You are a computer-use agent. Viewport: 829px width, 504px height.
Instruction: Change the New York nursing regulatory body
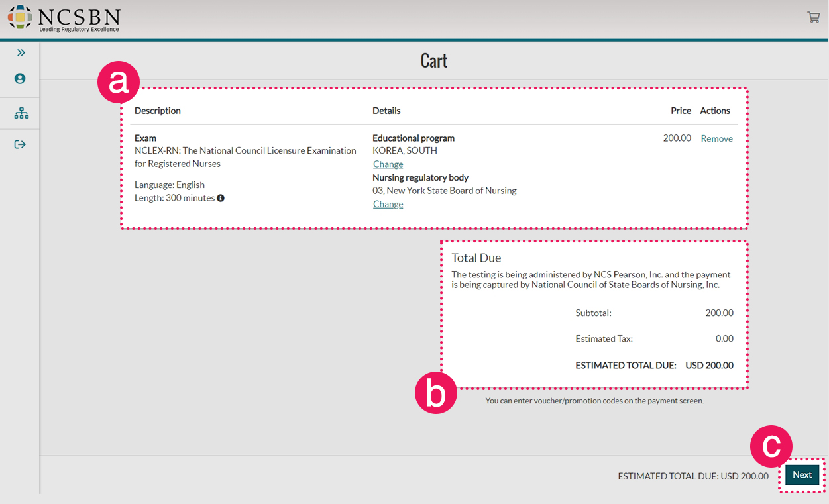388,204
